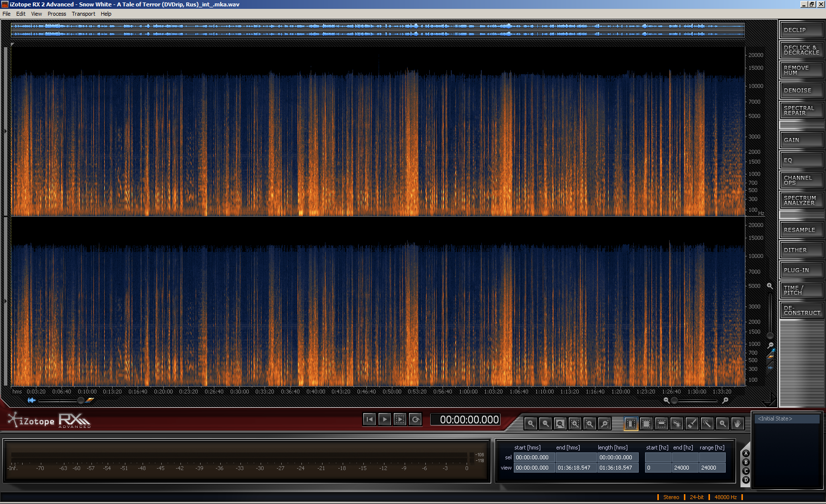Select the magic wand selection tool
This screenshot has height=504, width=826.
pos(707,423)
